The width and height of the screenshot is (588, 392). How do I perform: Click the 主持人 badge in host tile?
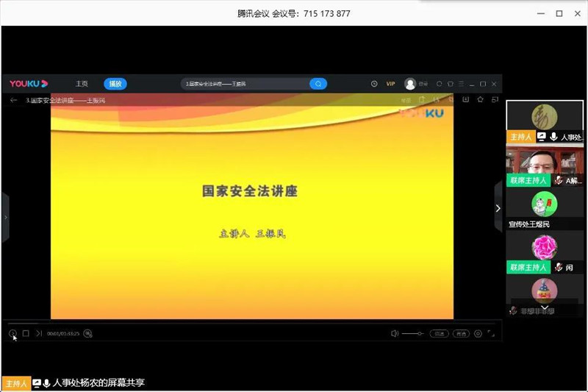521,137
